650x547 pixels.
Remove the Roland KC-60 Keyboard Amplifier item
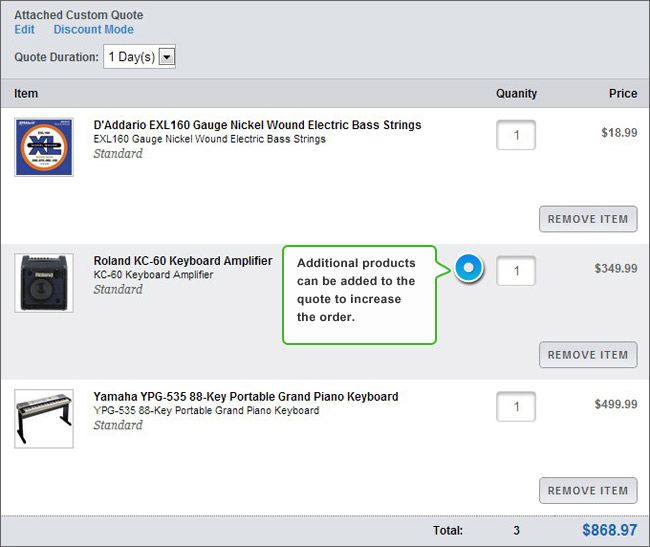click(588, 355)
